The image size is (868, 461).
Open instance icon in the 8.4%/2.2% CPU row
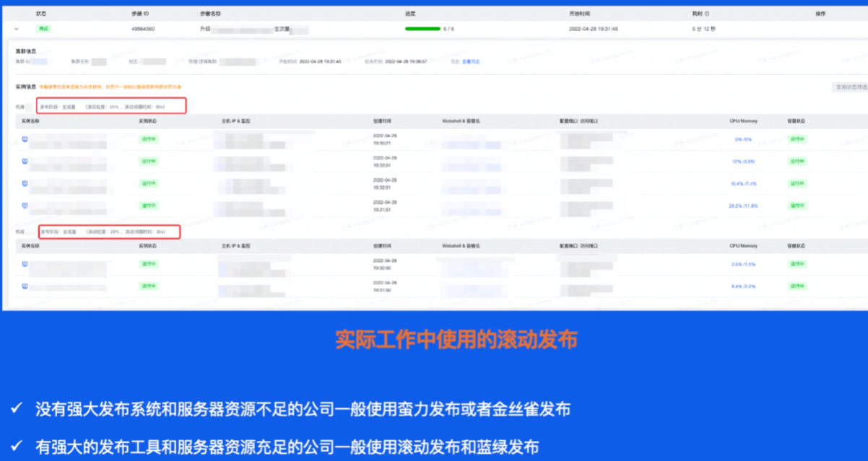tap(25, 286)
